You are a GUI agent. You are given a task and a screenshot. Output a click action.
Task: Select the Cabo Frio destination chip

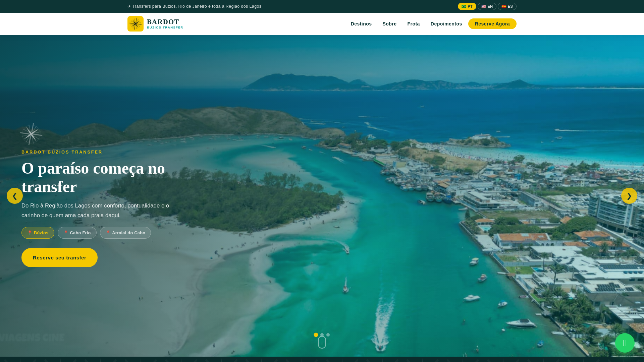point(77,233)
